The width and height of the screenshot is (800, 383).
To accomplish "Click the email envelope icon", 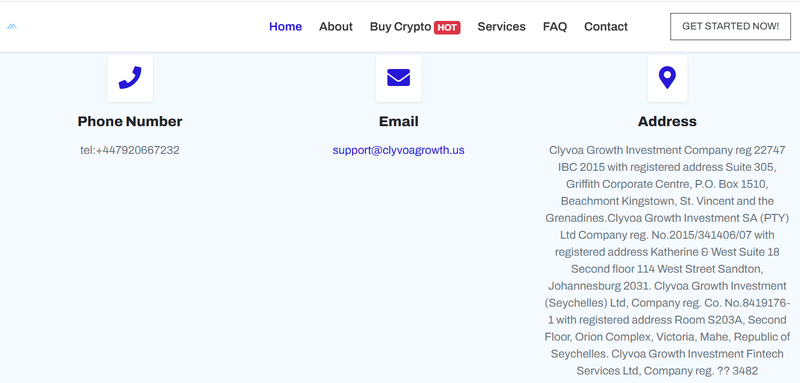I will pos(398,78).
